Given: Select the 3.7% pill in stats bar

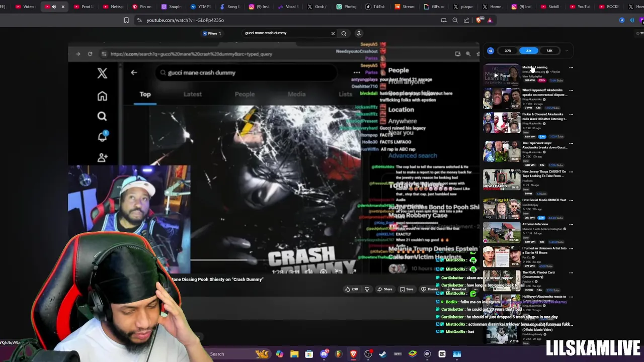Looking at the screenshot, I should click(508, 51).
